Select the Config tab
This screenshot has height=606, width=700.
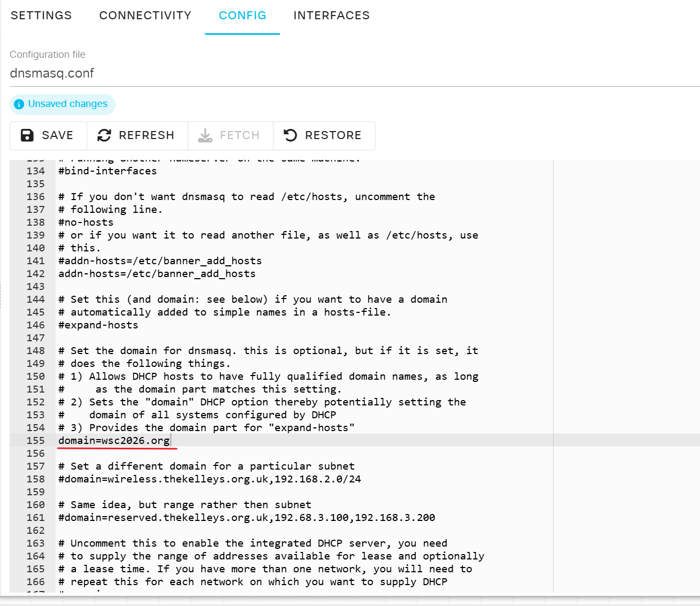[x=242, y=16]
